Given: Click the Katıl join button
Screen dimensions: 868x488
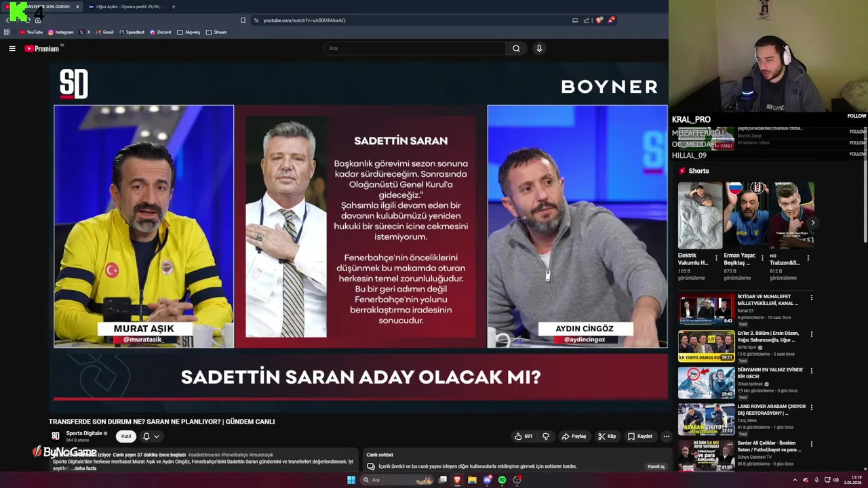Looking at the screenshot, I should (126, 436).
